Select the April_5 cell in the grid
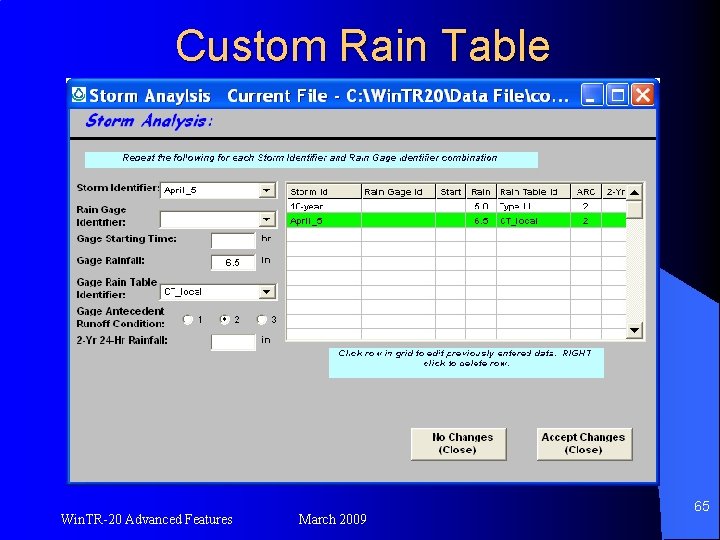This screenshot has width=720, height=540. 324,221
